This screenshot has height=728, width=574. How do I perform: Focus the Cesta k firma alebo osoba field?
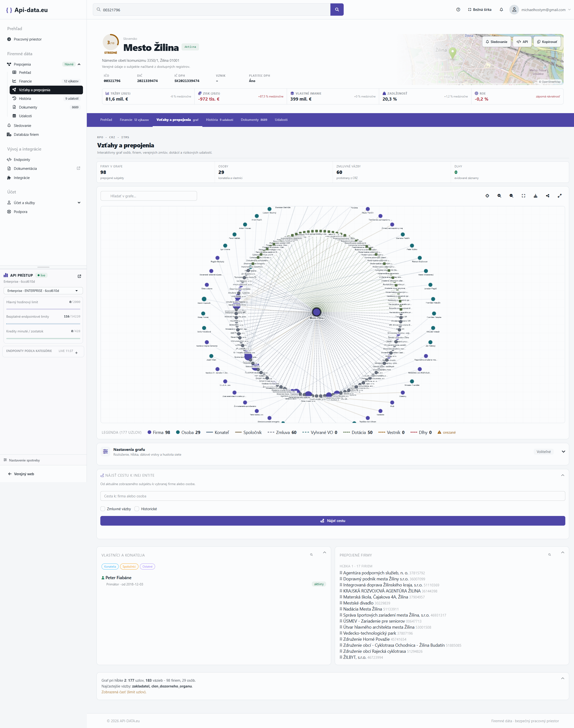[x=333, y=496]
